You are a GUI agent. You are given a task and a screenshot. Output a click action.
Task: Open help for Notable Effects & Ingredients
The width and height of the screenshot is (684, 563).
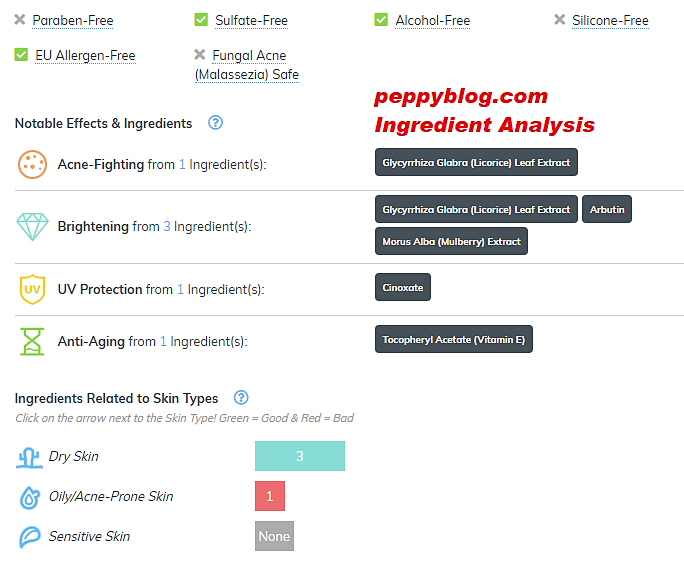tap(215, 123)
